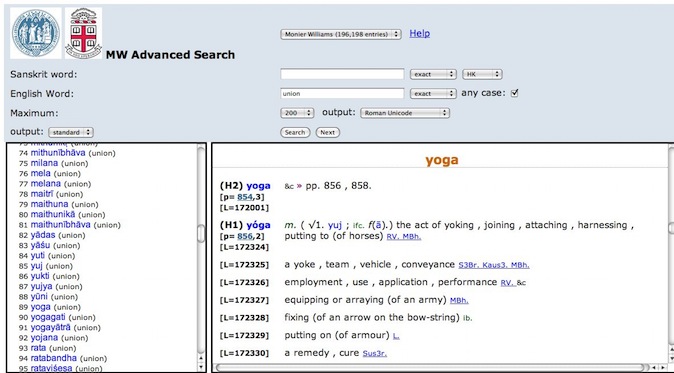Select yāśu in results list
This screenshot has width=674, height=373.
[x=40, y=245]
